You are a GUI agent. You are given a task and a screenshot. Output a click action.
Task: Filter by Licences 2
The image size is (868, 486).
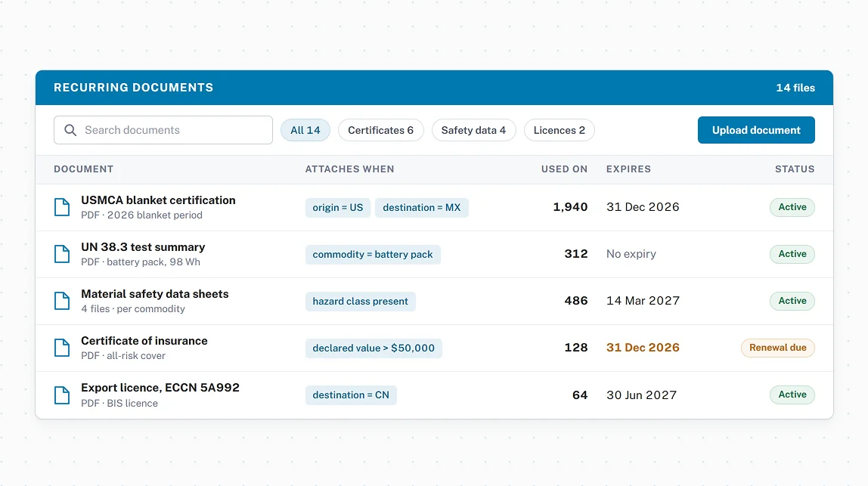pos(559,130)
